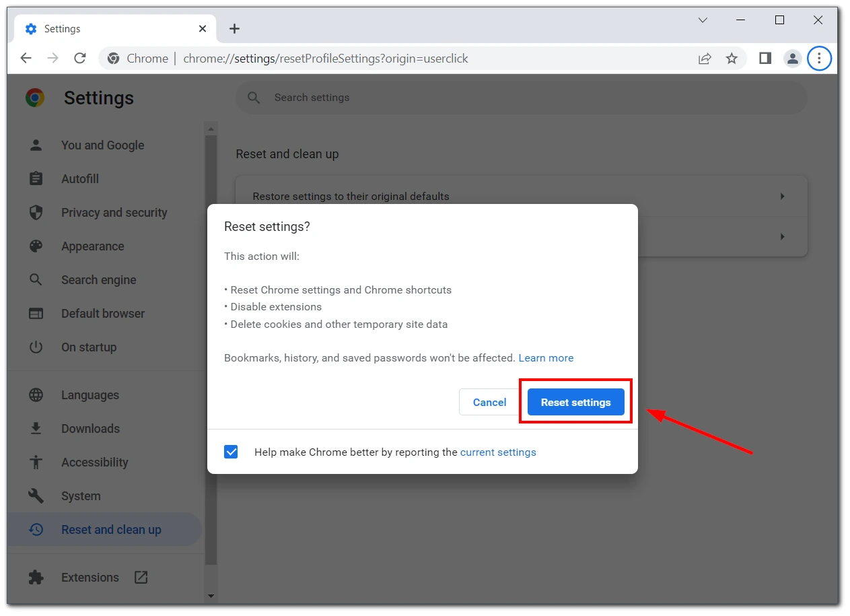The width and height of the screenshot is (850, 616).
Task: Click the Reset history clock icon
Action: tap(36, 530)
